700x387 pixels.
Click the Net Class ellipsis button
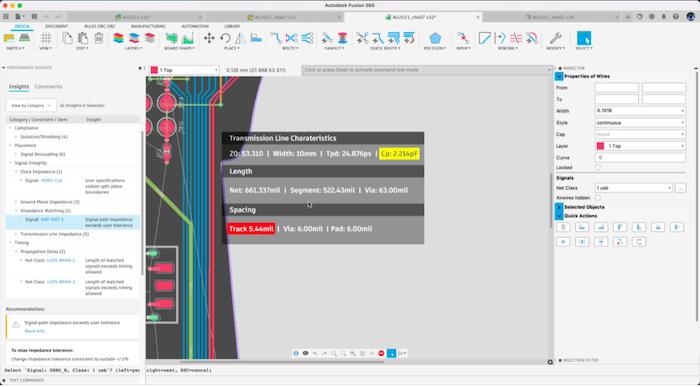[x=680, y=188]
